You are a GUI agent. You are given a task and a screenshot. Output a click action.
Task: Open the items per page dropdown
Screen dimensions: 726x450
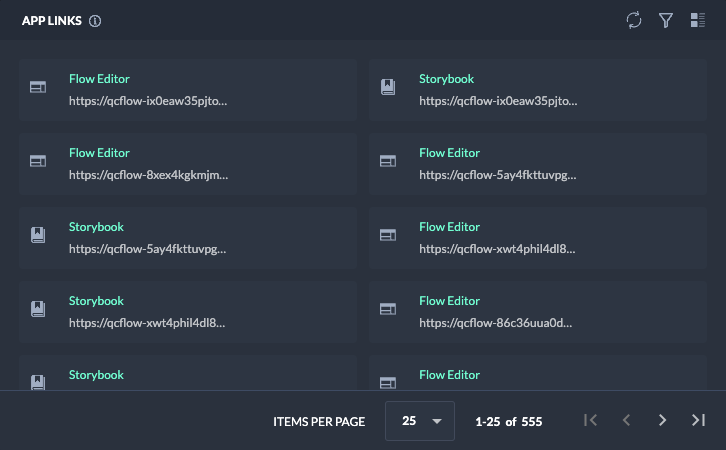(420, 421)
